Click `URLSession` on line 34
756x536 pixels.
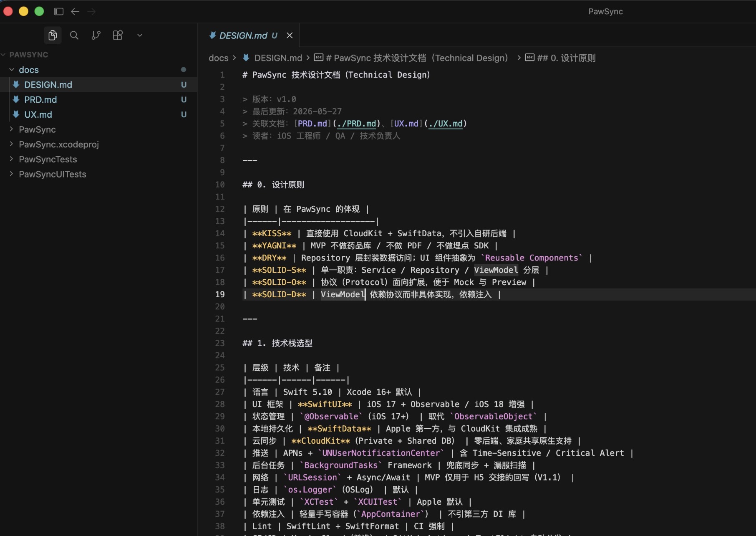click(x=312, y=477)
